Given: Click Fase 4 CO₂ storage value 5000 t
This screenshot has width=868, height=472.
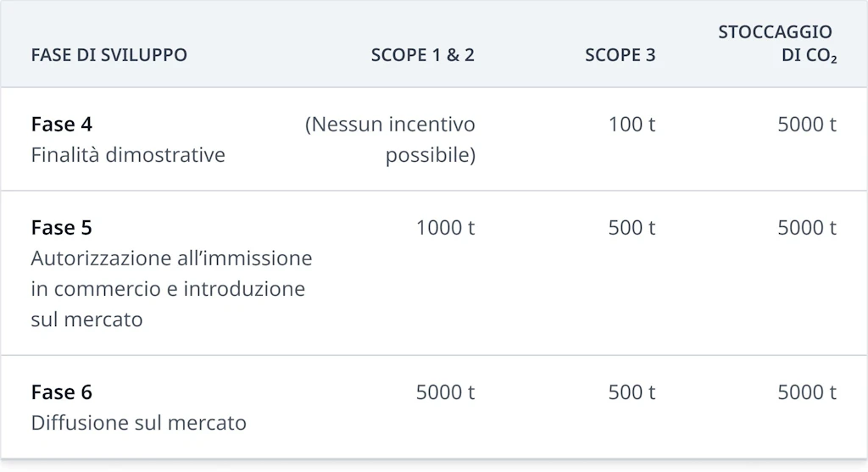Looking at the screenshot, I should [807, 125].
